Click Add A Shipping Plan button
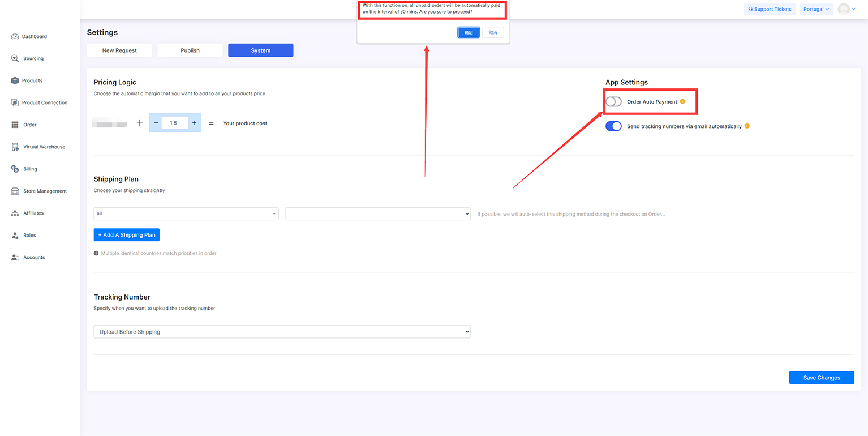 (x=127, y=235)
